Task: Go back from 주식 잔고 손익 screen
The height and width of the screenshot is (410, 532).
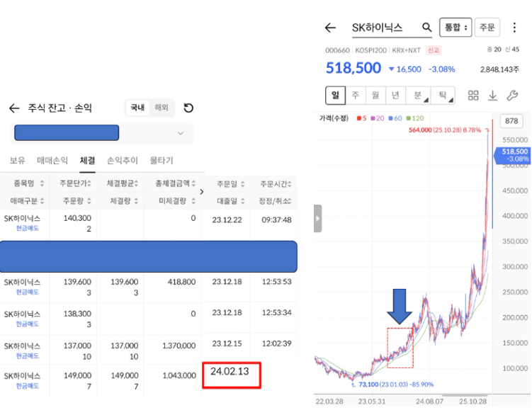Action: (x=14, y=108)
